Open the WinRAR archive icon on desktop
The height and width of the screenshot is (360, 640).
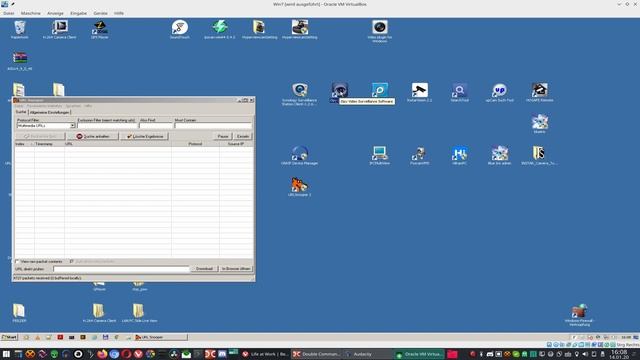tap(20, 61)
